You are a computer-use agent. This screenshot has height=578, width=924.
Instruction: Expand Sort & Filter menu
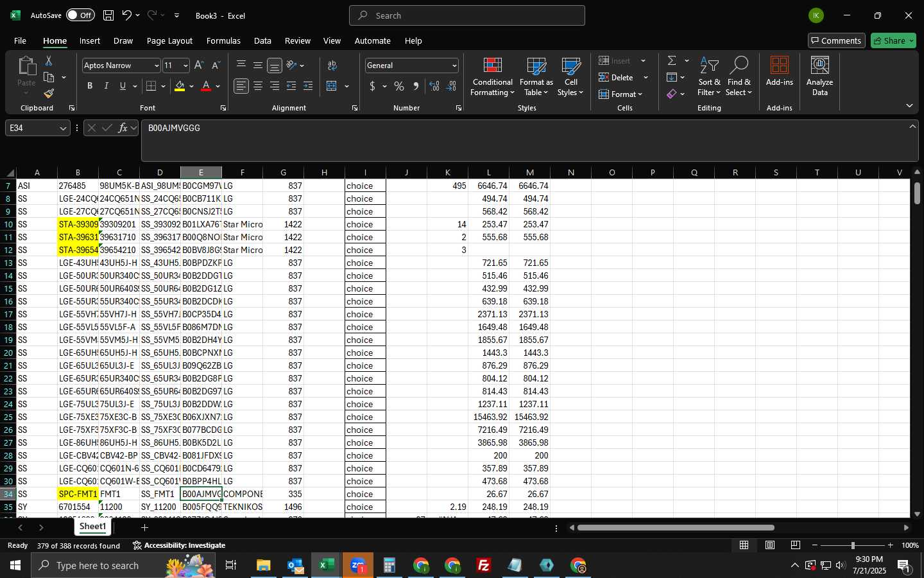point(709,77)
